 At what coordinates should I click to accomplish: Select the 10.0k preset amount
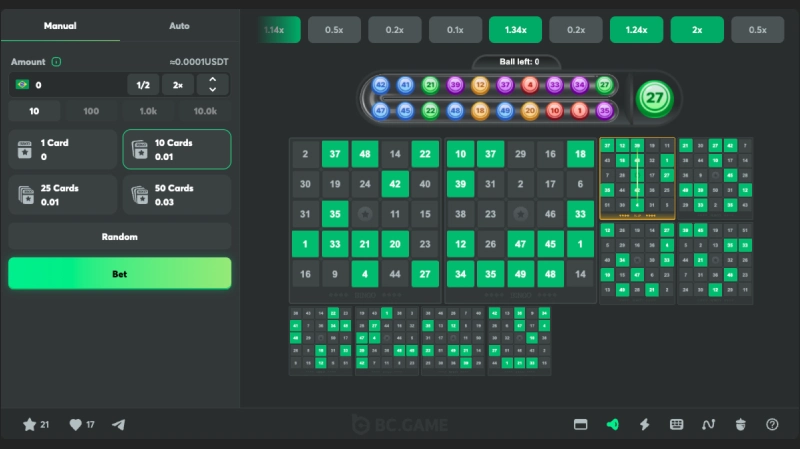point(205,111)
